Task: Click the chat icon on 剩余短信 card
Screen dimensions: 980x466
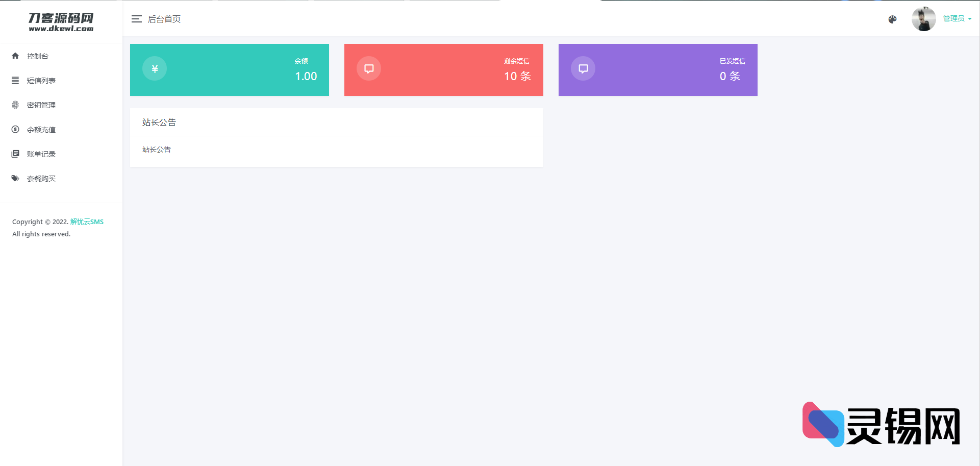Action: point(369,69)
